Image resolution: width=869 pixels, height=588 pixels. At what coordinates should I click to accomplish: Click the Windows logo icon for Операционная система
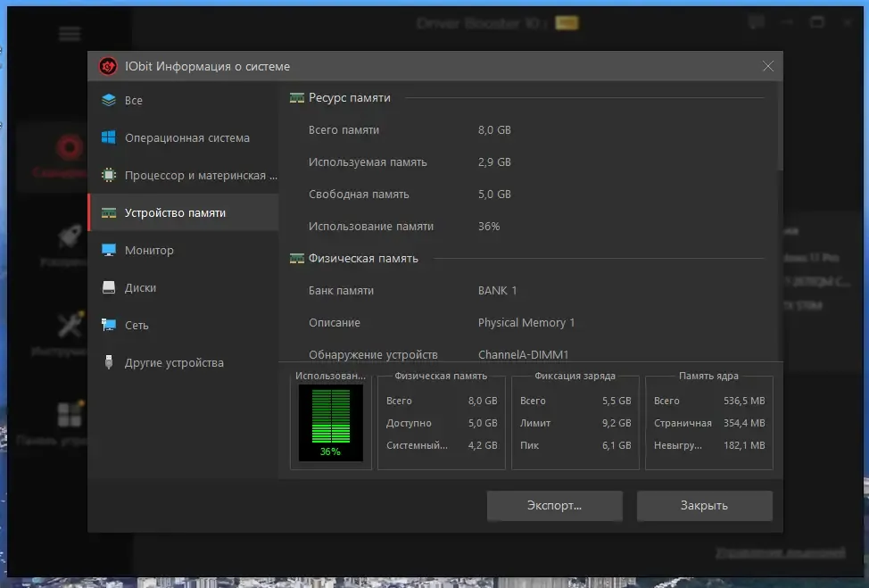click(109, 137)
